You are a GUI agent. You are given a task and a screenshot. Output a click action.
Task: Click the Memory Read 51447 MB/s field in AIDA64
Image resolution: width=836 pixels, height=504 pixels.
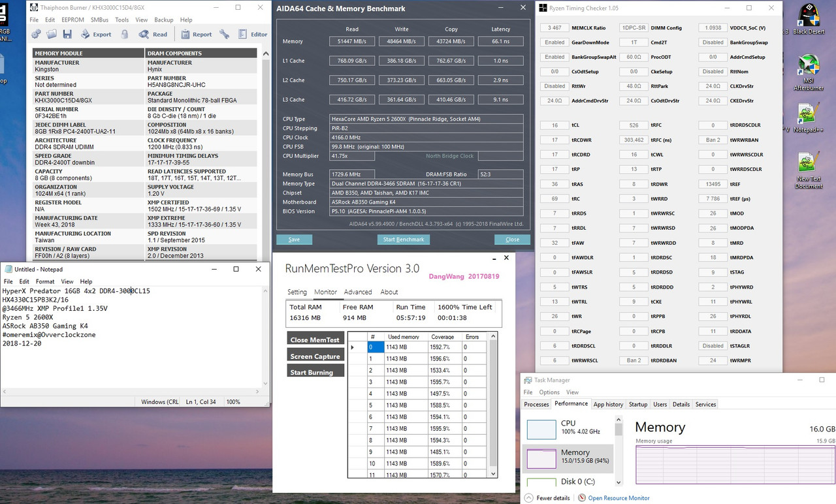click(352, 41)
